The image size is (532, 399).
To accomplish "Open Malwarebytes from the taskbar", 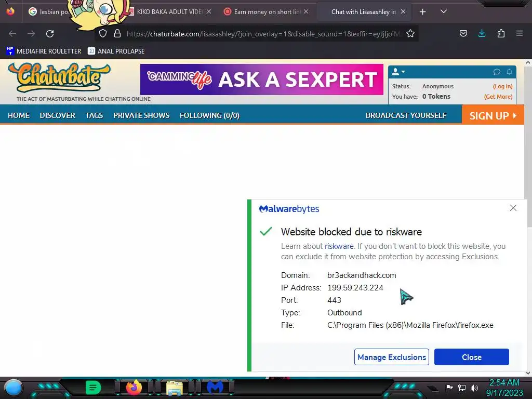I will pyautogui.click(x=215, y=388).
